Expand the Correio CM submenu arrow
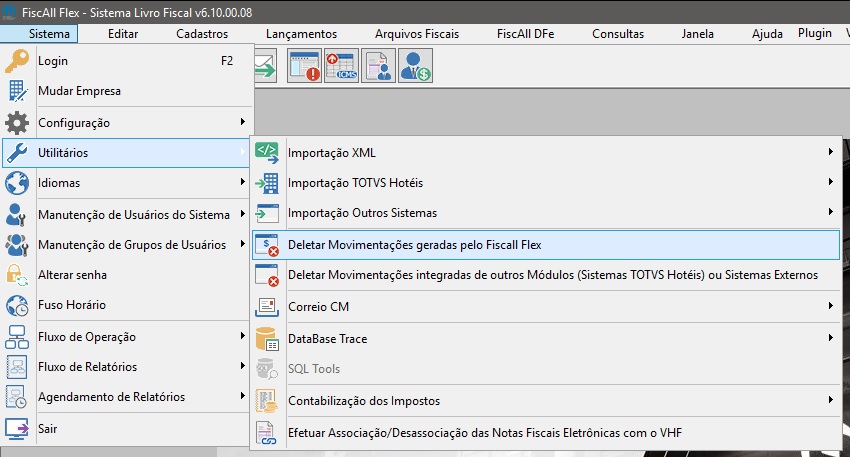 [x=830, y=306]
